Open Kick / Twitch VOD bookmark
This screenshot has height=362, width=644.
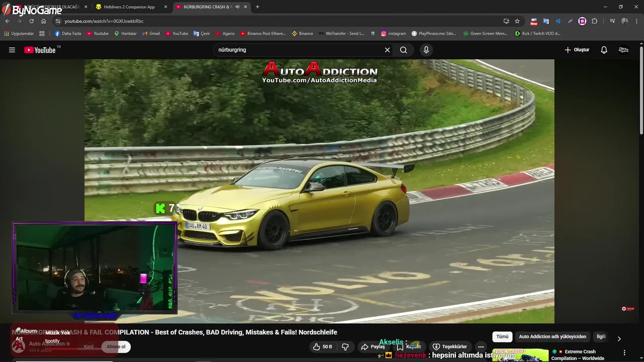point(537,34)
